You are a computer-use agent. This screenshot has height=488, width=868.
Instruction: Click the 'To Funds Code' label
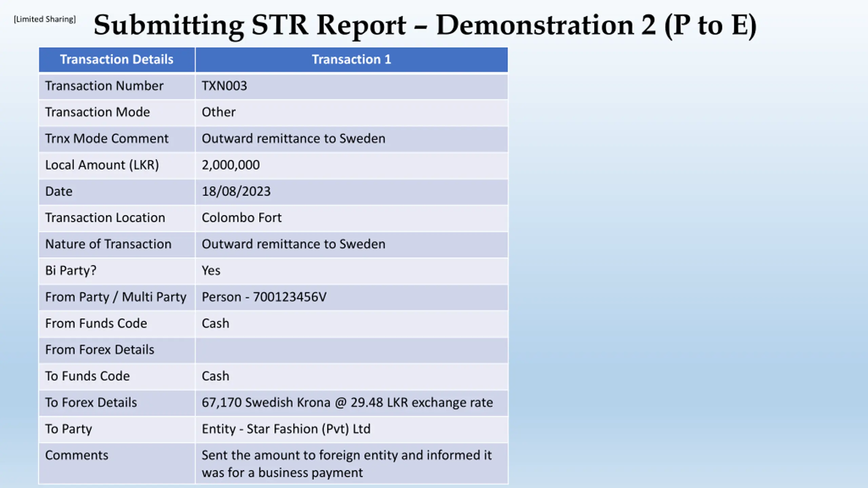[87, 377]
